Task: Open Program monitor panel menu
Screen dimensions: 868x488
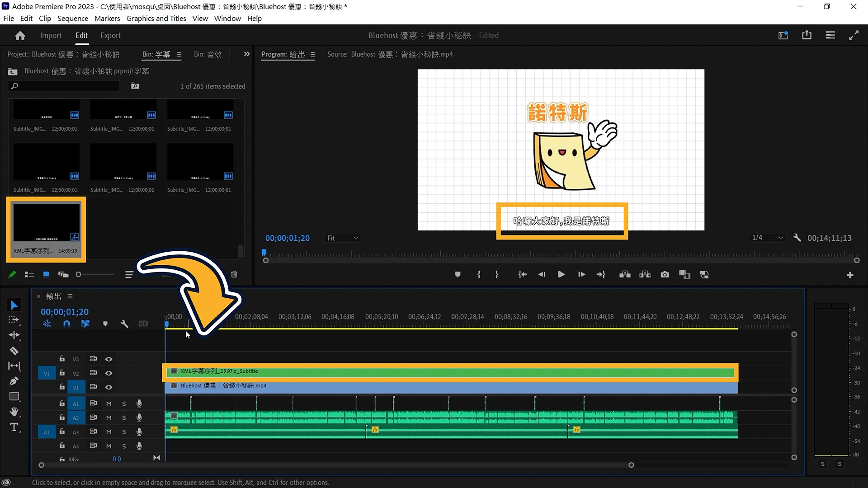Action: (x=313, y=55)
